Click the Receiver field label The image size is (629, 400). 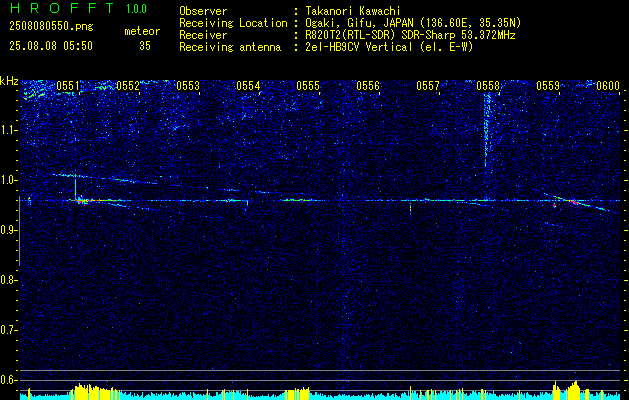pyautogui.click(x=203, y=35)
